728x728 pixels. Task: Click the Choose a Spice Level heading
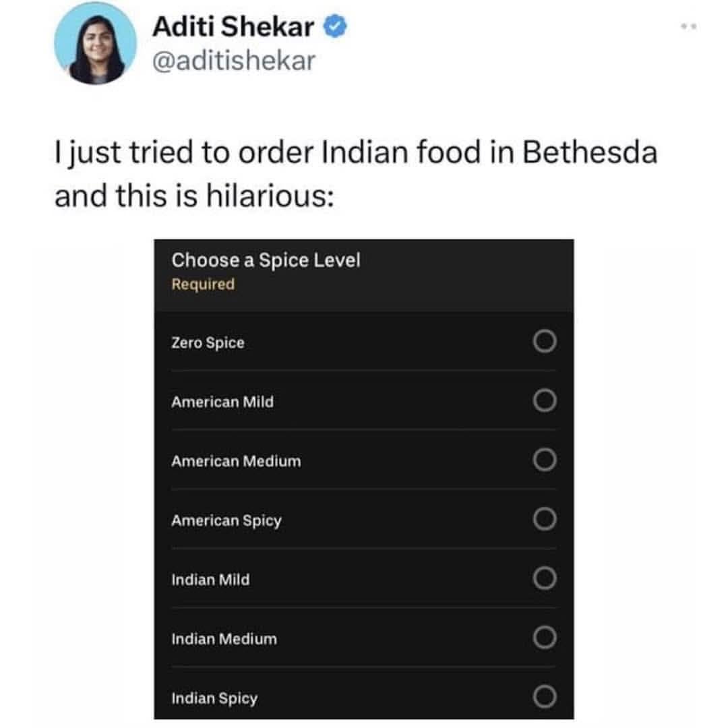click(x=267, y=260)
